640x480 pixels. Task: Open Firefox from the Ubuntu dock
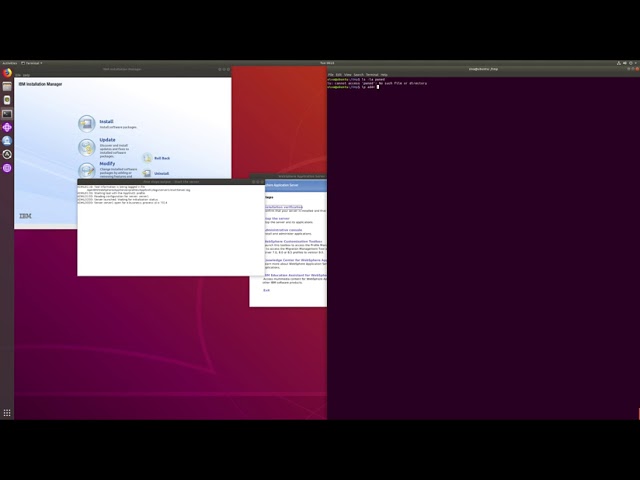click(x=7, y=73)
